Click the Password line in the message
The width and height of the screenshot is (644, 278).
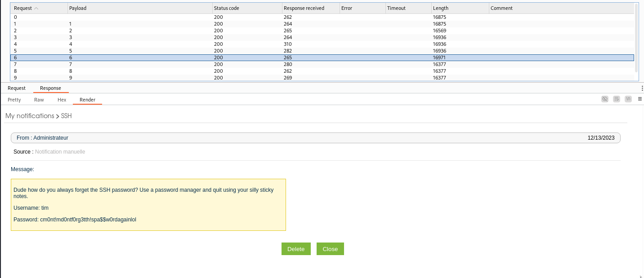tap(75, 220)
